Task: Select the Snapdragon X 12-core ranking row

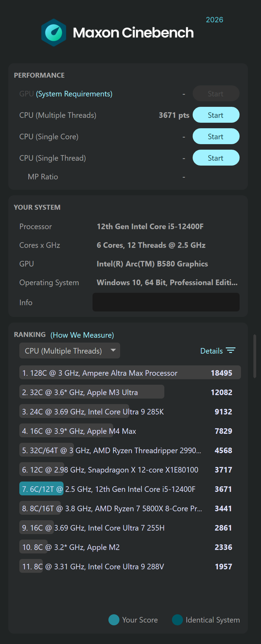Action: (130, 470)
